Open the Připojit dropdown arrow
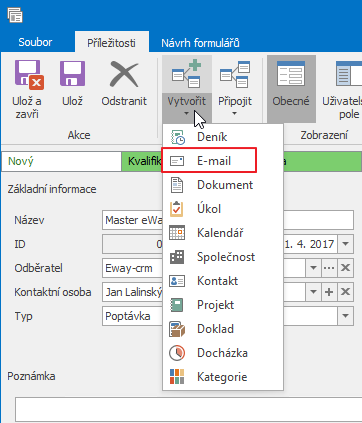 (x=235, y=114)
